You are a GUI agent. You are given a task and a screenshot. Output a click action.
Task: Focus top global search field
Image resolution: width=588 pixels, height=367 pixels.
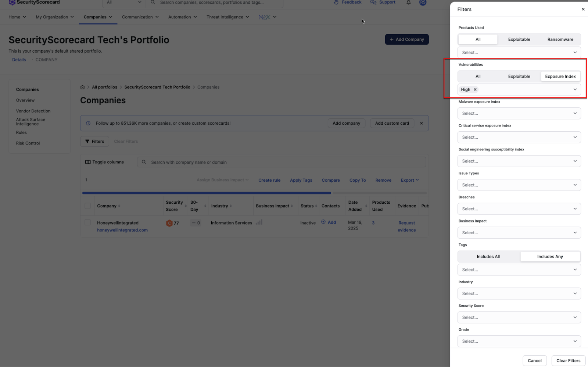tap(215, 3)
